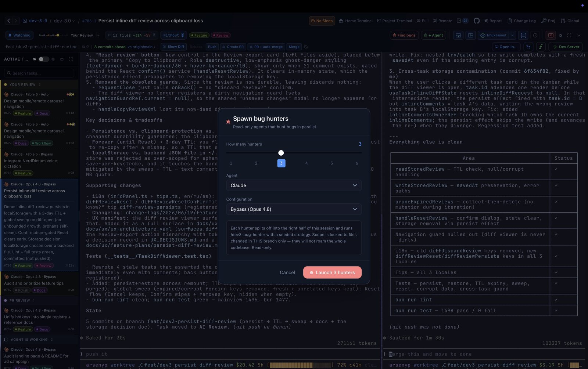Open the Integrate NerdDictum voice dictation task
Image resolution: width=588 pixels, height=369 pixels.
(x=39, y=163)
